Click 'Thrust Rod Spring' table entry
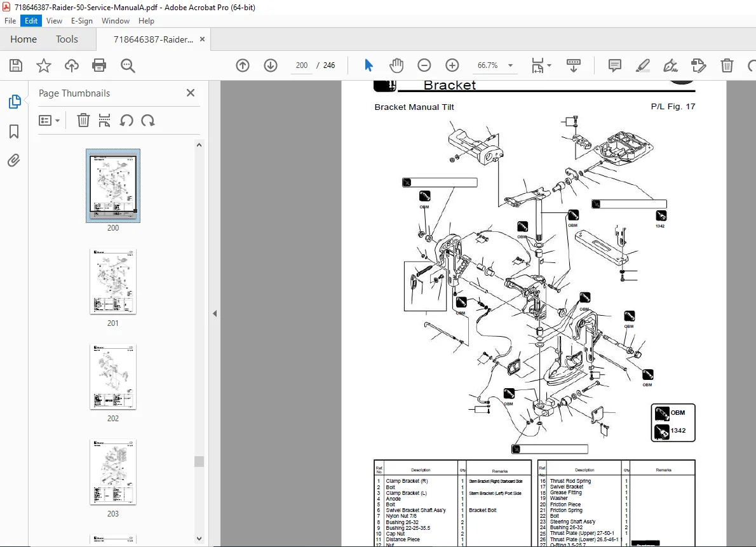 [x=570, y=481]
